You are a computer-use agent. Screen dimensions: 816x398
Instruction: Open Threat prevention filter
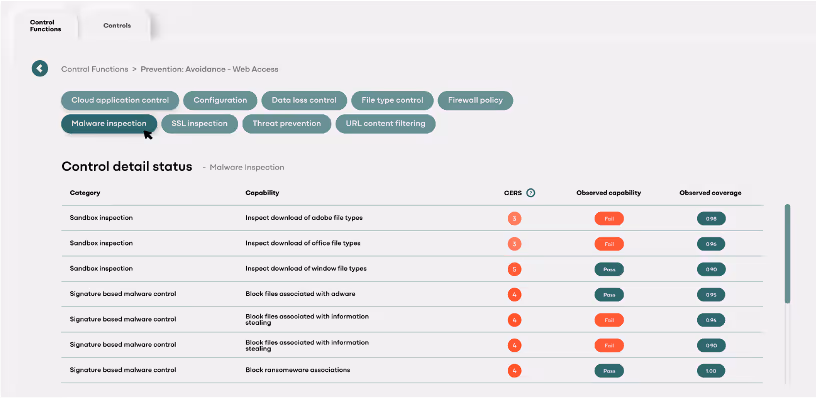click(x=287, y=124)
